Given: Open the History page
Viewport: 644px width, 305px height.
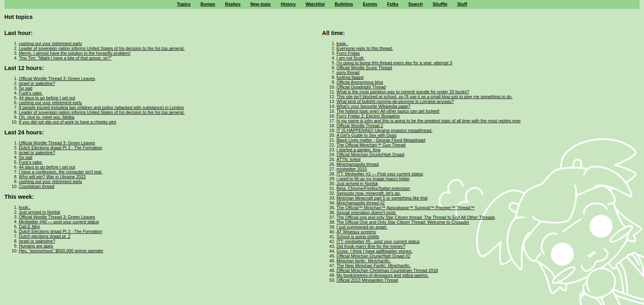Looking at the screenshot, I should [288, 4].
